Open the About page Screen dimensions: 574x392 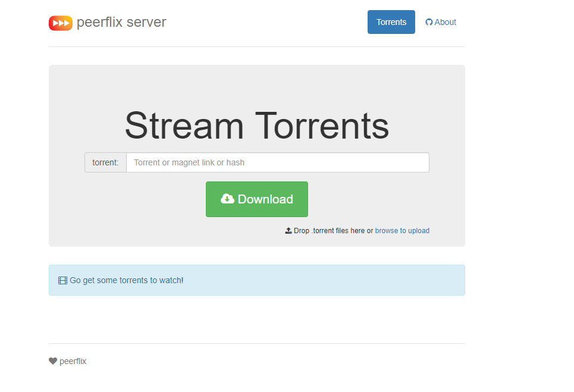(x=441, y=21)
